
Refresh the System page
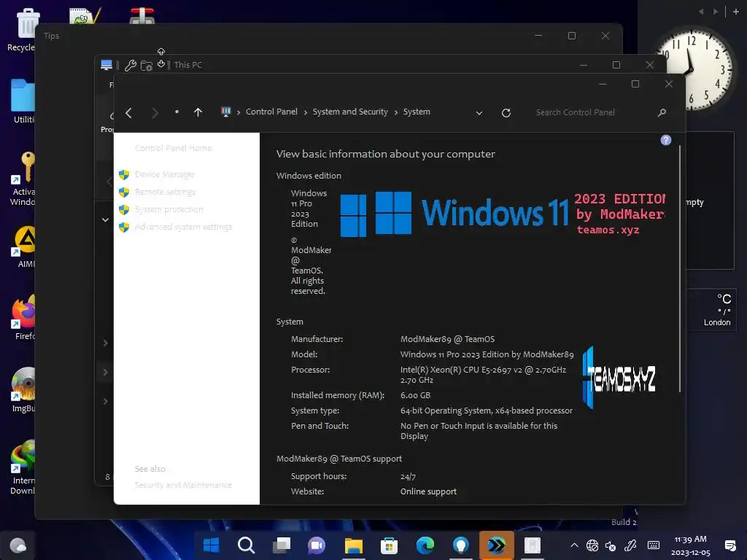pyautogui.click(x=506, y=112)
